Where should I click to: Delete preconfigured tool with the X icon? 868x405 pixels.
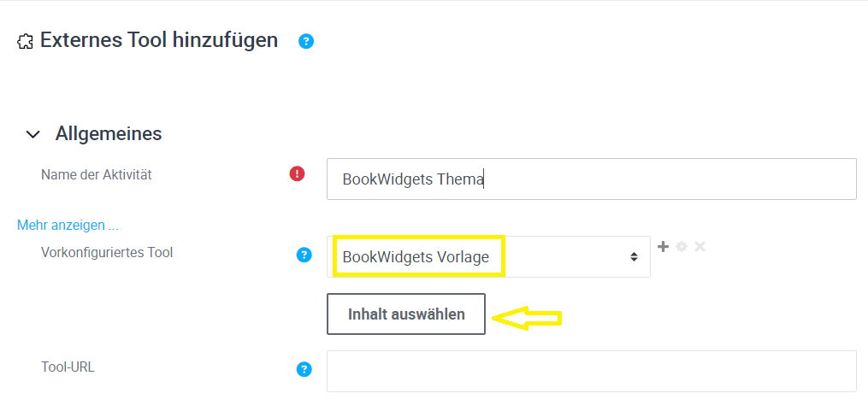(x=700, y=247)
